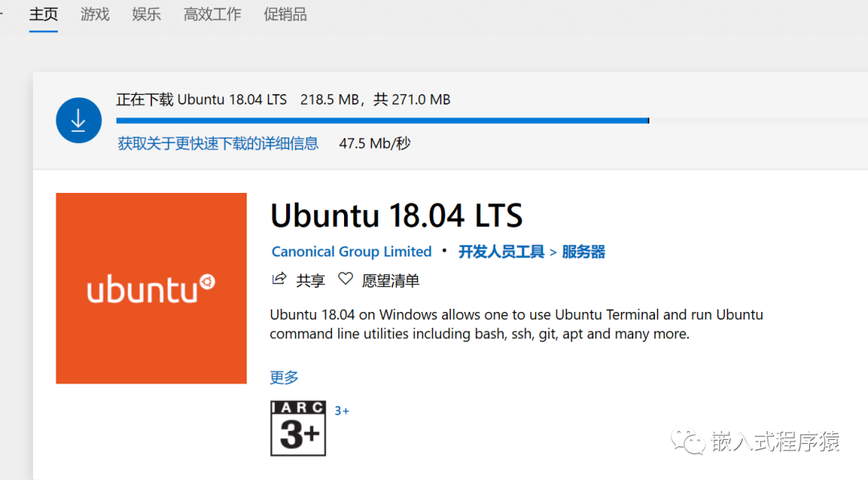This screenshot has width=868, height=480.
Task: Go to the 高效工作 tab
Action: [212, 14]
